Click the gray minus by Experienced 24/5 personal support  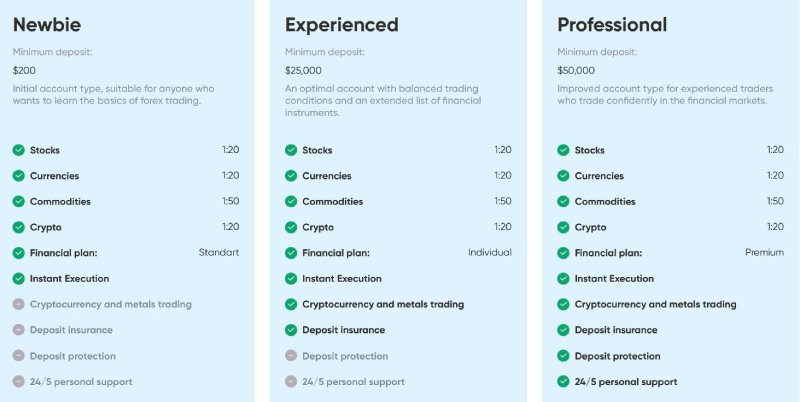291,382
